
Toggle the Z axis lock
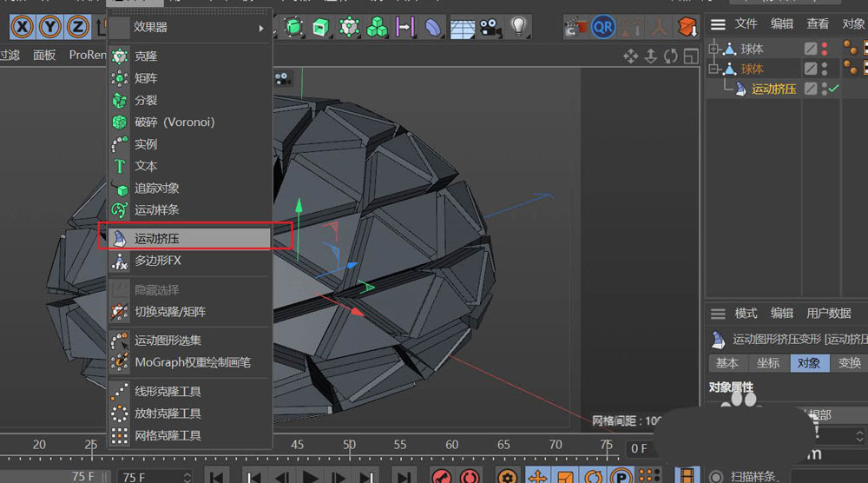pyautogui.click(x=78, y=27)
